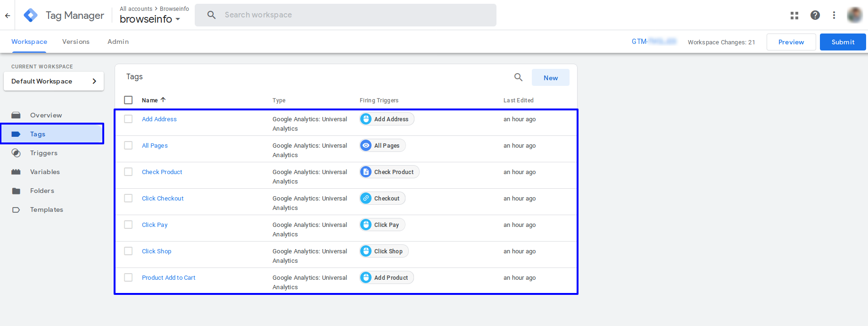Click the Click Pay trigger icon
Screen dimensions: 868x326
366,225
